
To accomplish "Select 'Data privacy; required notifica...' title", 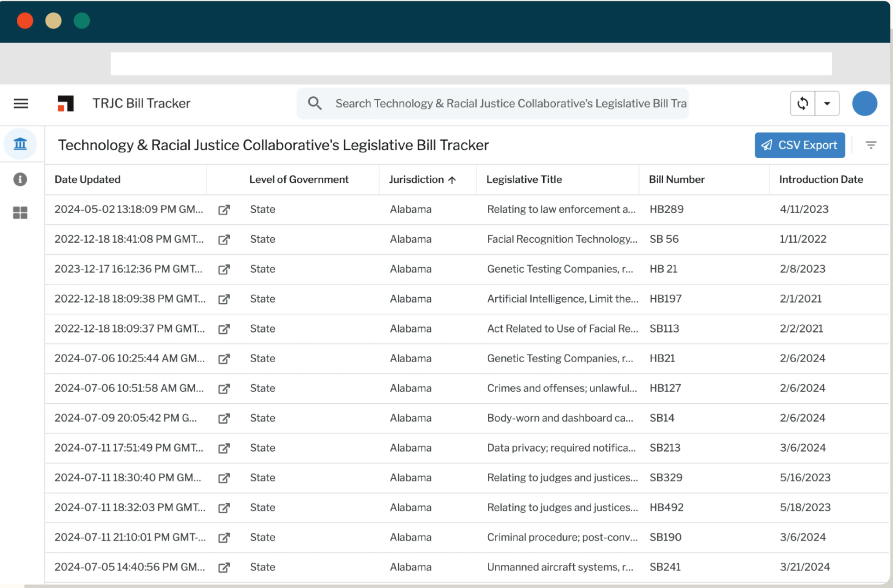I will (561, 448).
